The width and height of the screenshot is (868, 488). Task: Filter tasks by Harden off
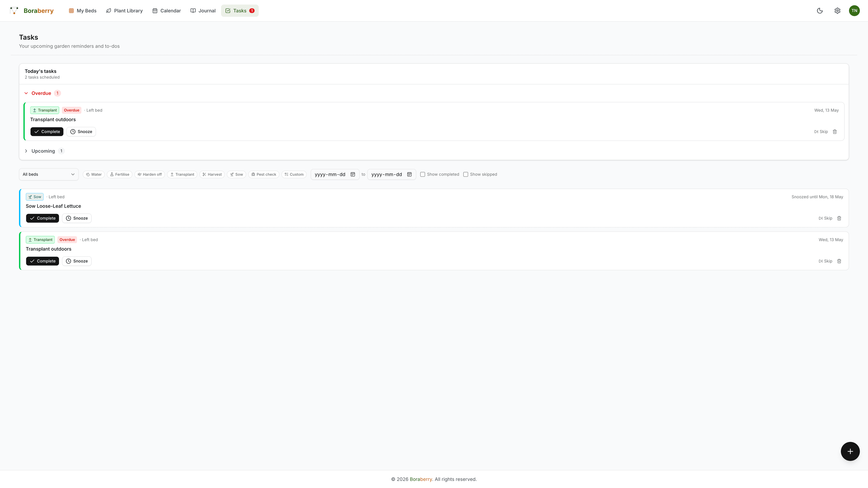(150, 174)
